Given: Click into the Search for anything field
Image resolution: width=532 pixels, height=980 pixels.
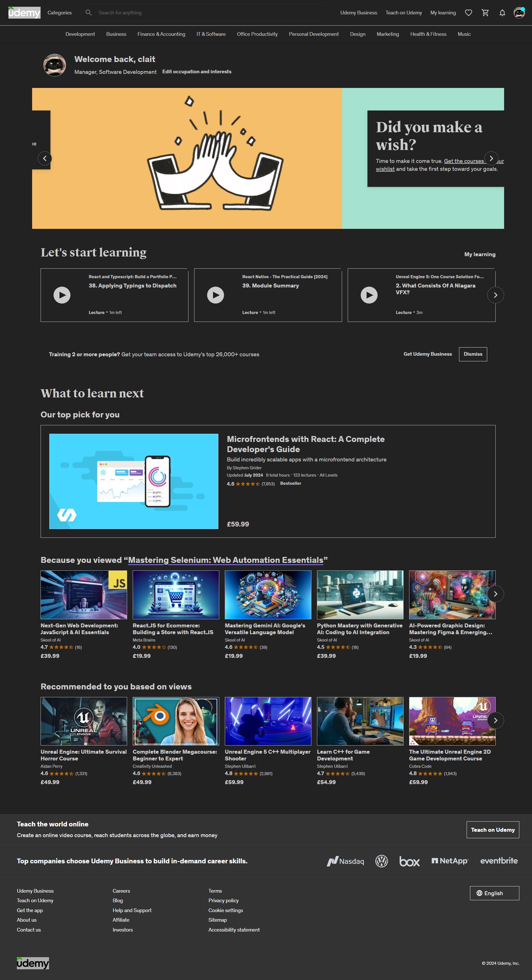Looking at the screenshot, I should [x=211, y=13].
